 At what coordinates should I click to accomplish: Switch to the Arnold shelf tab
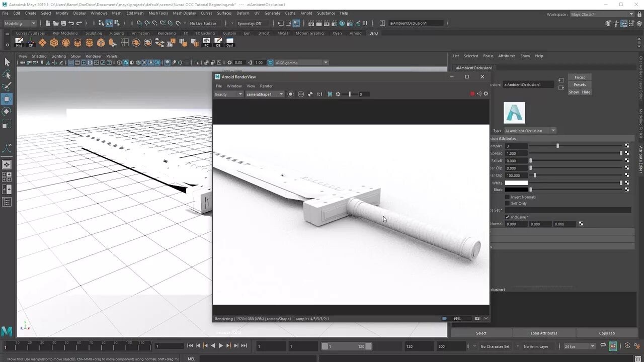pos(355,33)
